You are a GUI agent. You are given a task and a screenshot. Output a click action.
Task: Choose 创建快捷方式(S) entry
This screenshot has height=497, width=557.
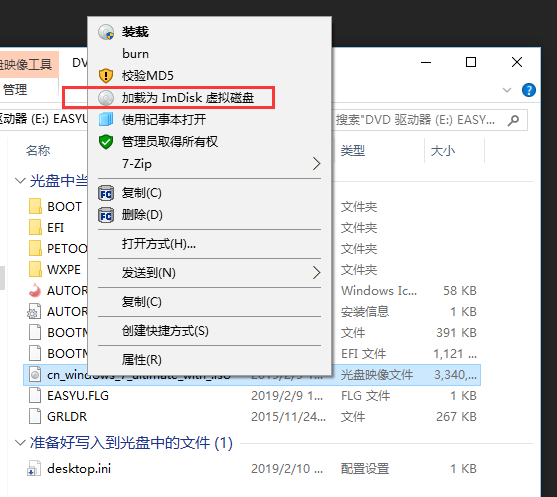point(210,331)
